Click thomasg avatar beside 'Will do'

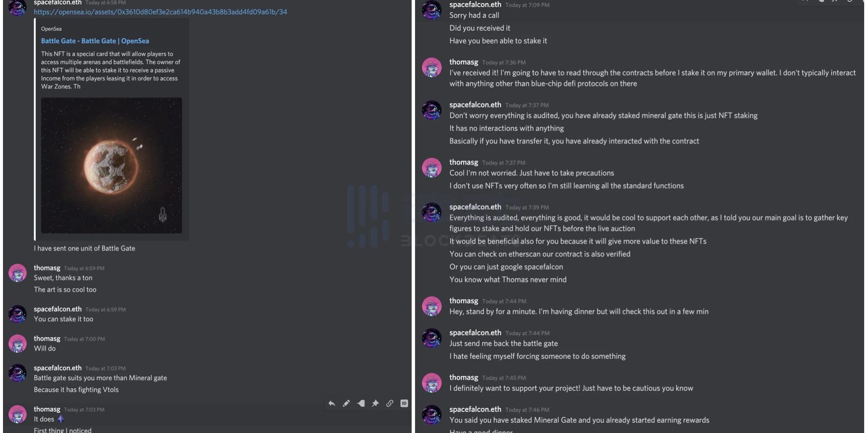pos(17,344)
